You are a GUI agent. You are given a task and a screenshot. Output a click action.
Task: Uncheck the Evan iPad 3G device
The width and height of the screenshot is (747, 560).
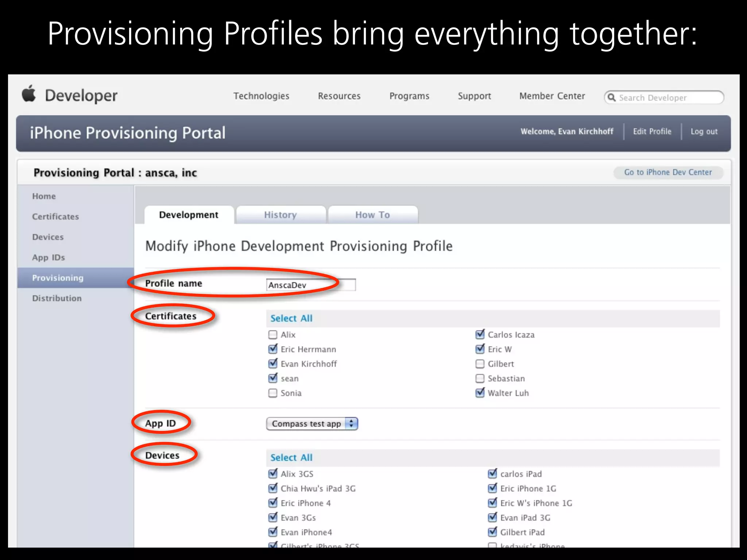pyautogui.click(x=492, y=518)
